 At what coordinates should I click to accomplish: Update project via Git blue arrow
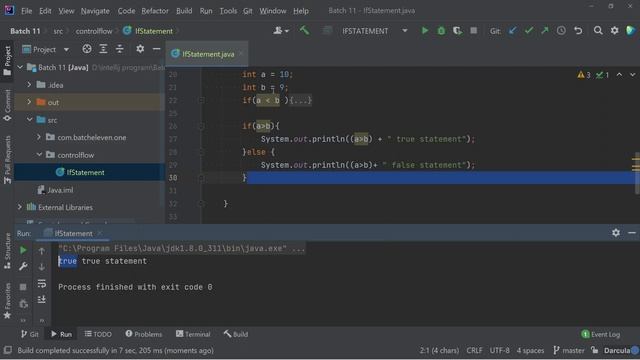pyautogui.click(x=512, y=31)
